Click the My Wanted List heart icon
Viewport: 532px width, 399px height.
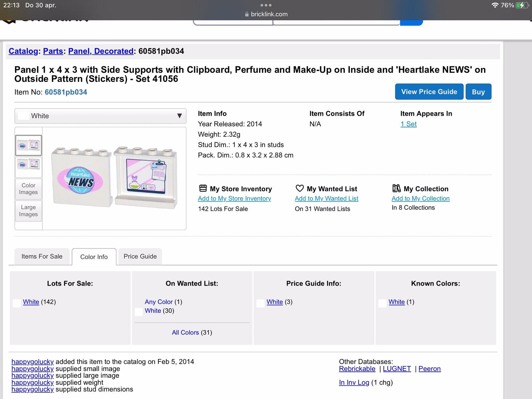tap(300, 188)
